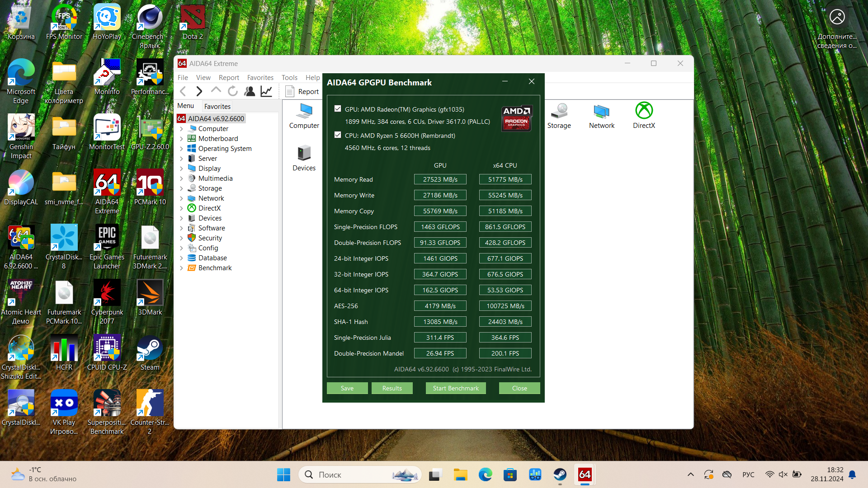Open the graph chart icon in toolbar
Screen dimensions: 868x488
(x=266, y=91)
